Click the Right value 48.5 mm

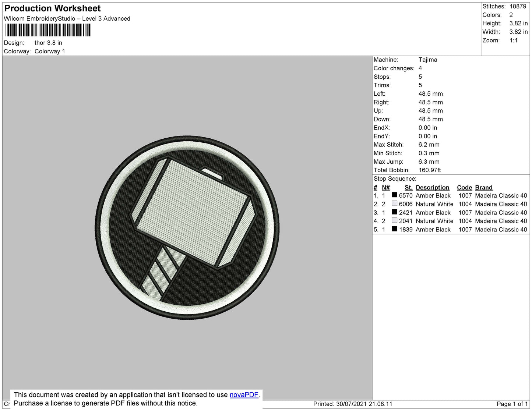[431, 102]
